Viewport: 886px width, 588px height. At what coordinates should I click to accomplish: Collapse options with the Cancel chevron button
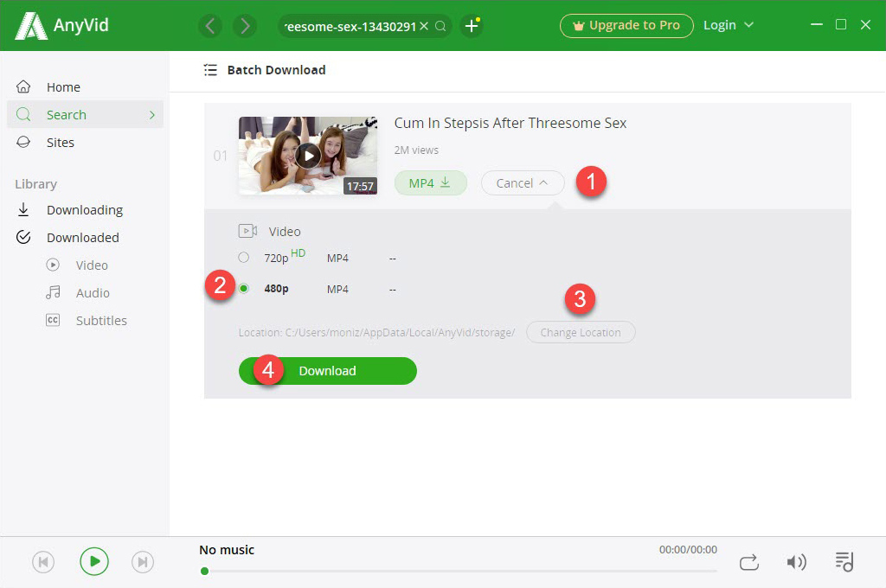click(522, 183)
